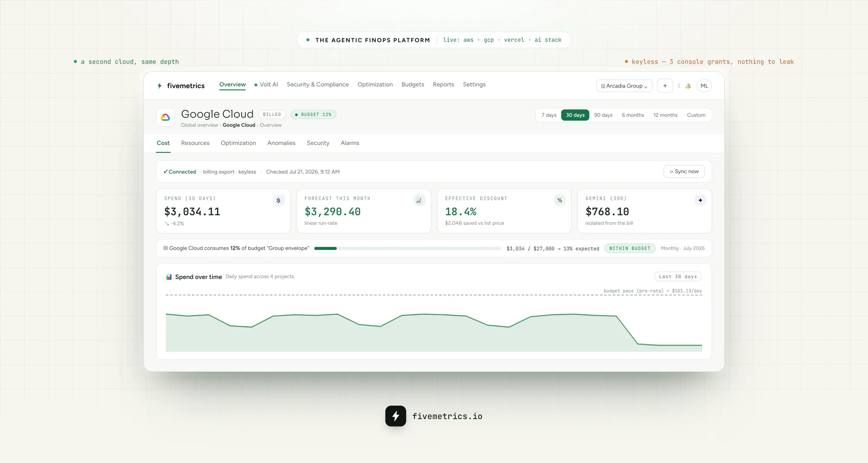Click the $3,034.11 spend value
The height and width of the screenshot is (463, 868).
coord(192,212)
